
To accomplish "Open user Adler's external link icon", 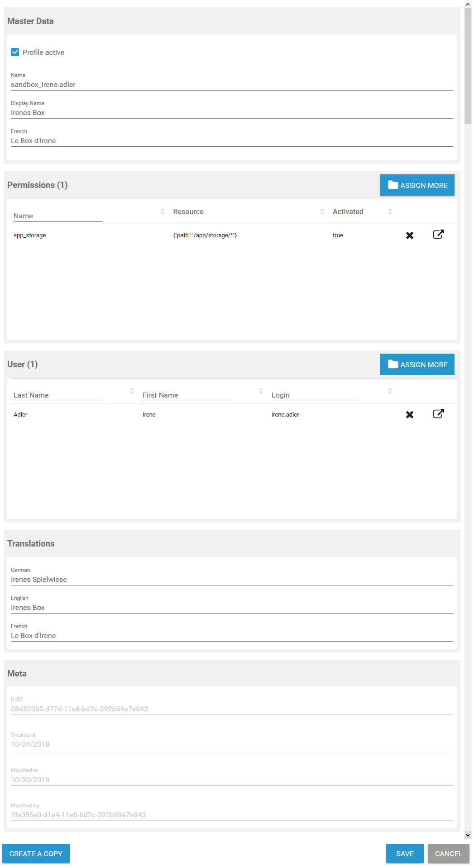I will (438, 414).
